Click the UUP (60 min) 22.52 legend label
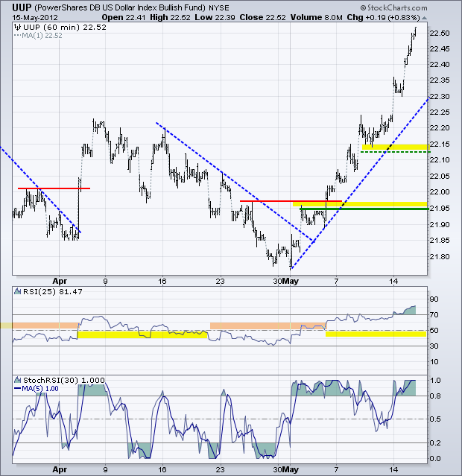Image resolution: width=462 pixels, height=476 pixels. tap(65, 28)
